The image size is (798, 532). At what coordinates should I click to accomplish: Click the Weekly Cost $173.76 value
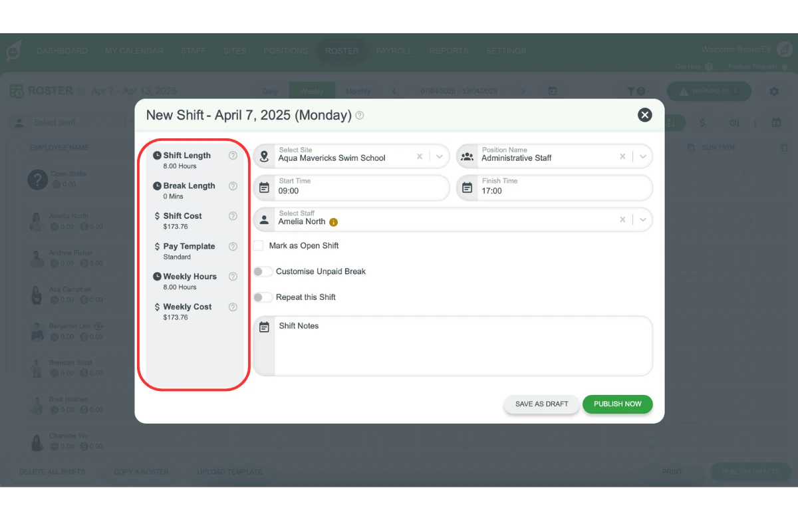(x=176, y=318)
